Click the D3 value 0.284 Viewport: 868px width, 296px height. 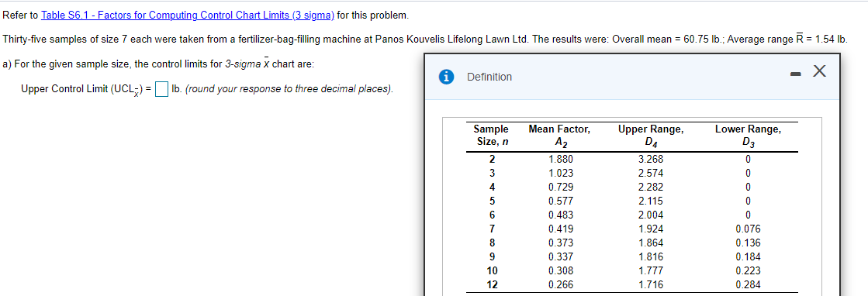pyautogui.click(x=748, y=285)
